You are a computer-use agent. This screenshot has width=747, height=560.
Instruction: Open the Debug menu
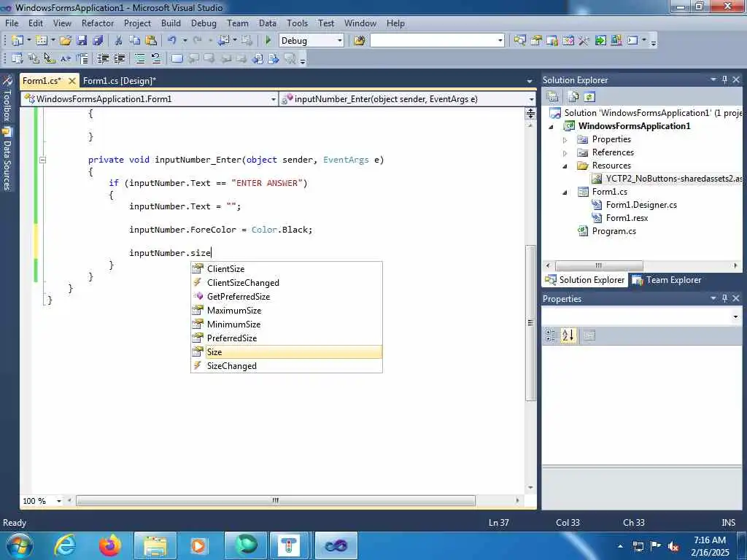204,23
